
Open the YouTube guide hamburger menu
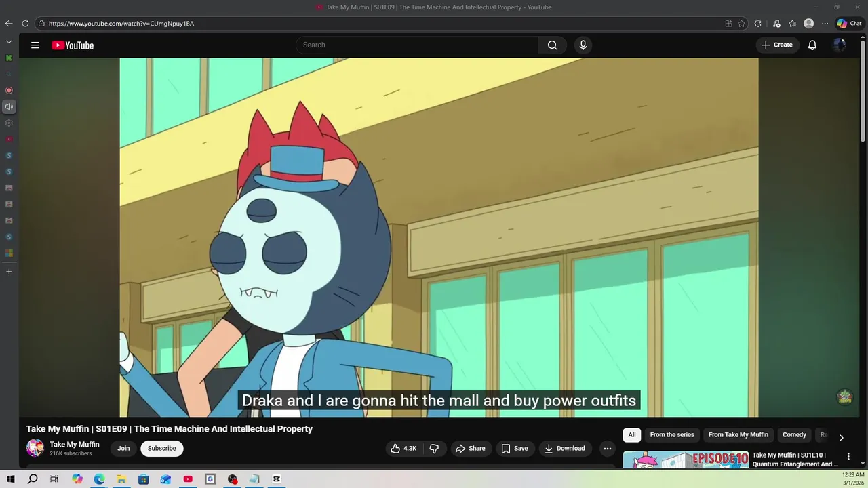35,45
